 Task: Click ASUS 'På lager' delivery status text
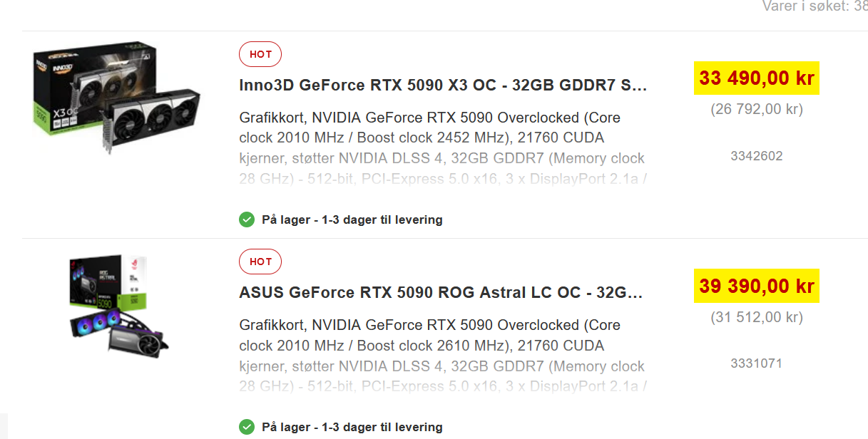click(x=352, y=427)
